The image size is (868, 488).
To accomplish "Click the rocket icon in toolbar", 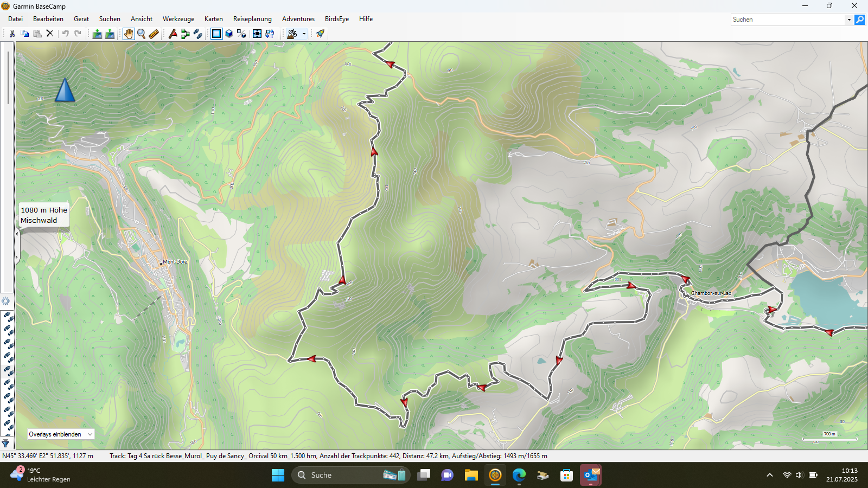I will coord(320,34).
